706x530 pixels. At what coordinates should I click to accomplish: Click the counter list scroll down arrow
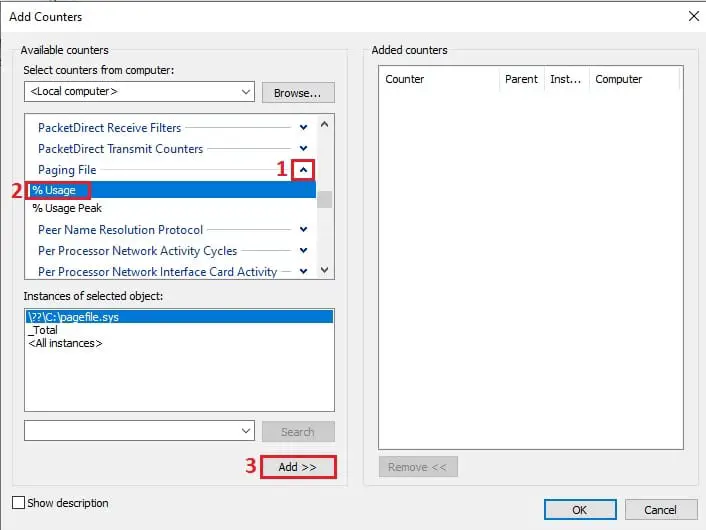pyautogui.click(x=325, y=270)
